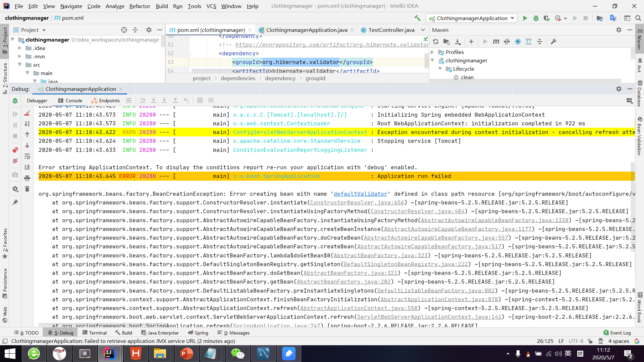Open debug session settings gear in left strip
The width and height of the screenshot is (644, 362).
tap(15, 189)
